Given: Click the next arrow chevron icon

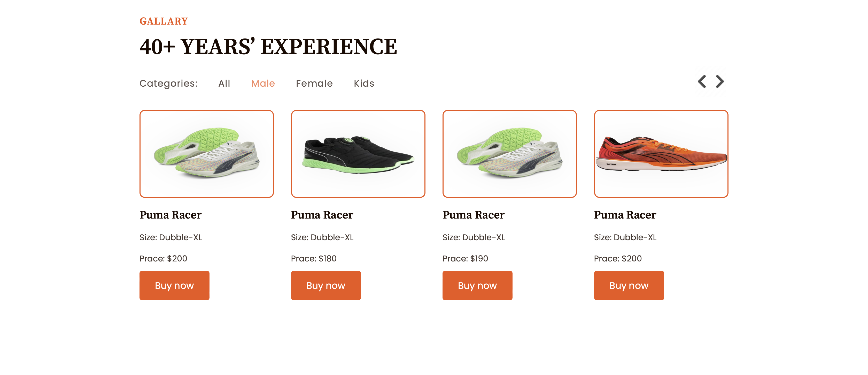Looking at the screenshot, I should coord(720,82).
